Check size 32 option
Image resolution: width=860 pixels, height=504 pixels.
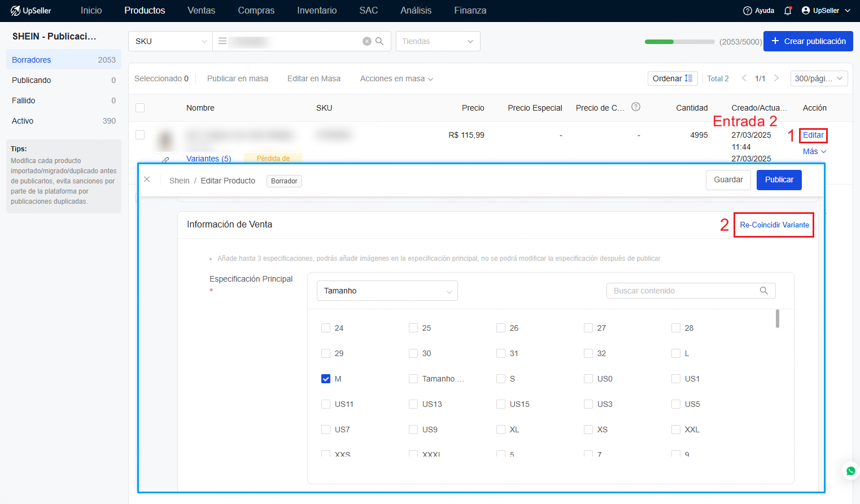click(588, 353)
